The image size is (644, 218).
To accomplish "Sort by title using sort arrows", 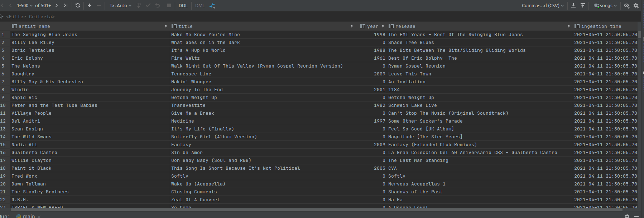I will click(x=352, y=26).
